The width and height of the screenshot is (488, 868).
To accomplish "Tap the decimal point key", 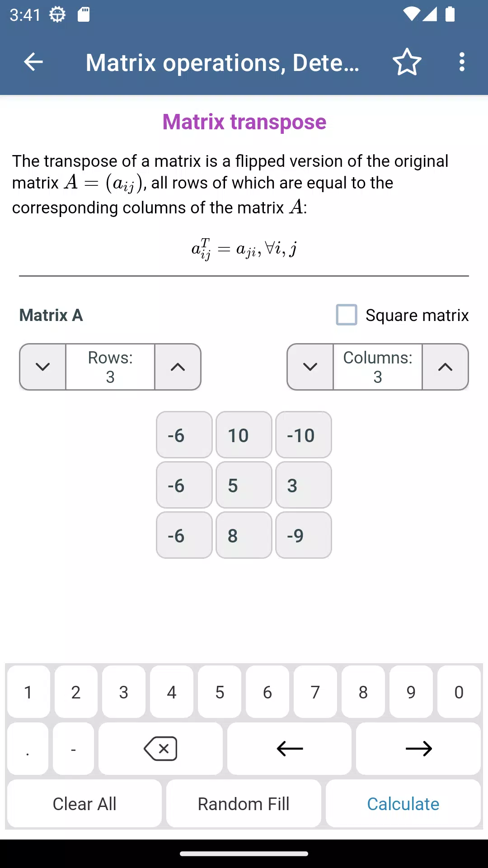I will pyautogui.click(x=28, y=749).
